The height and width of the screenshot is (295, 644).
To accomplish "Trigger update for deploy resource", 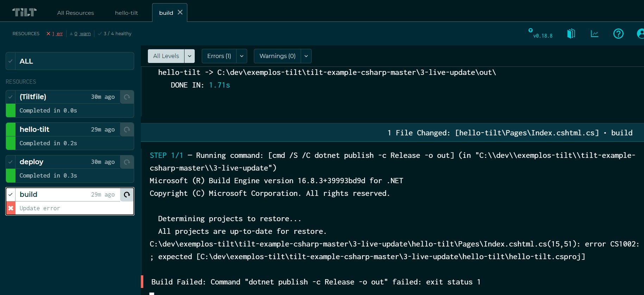I will click(x=127, y=162).
